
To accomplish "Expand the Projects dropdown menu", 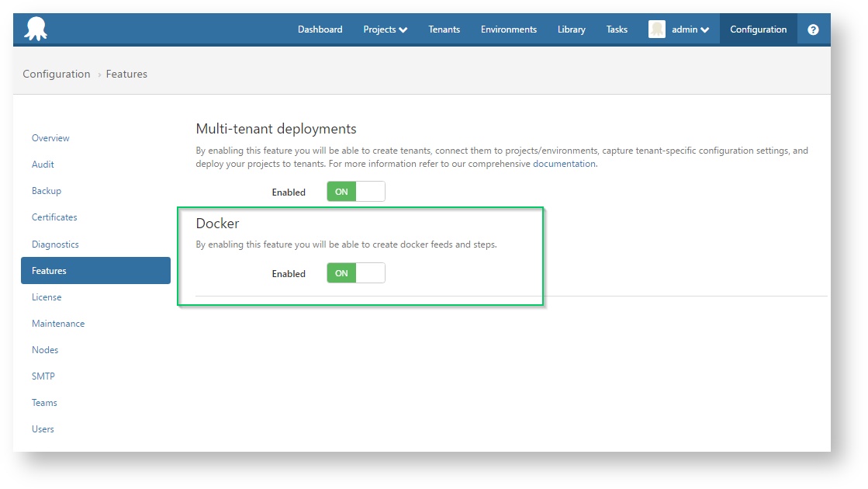I will (385, 29).
